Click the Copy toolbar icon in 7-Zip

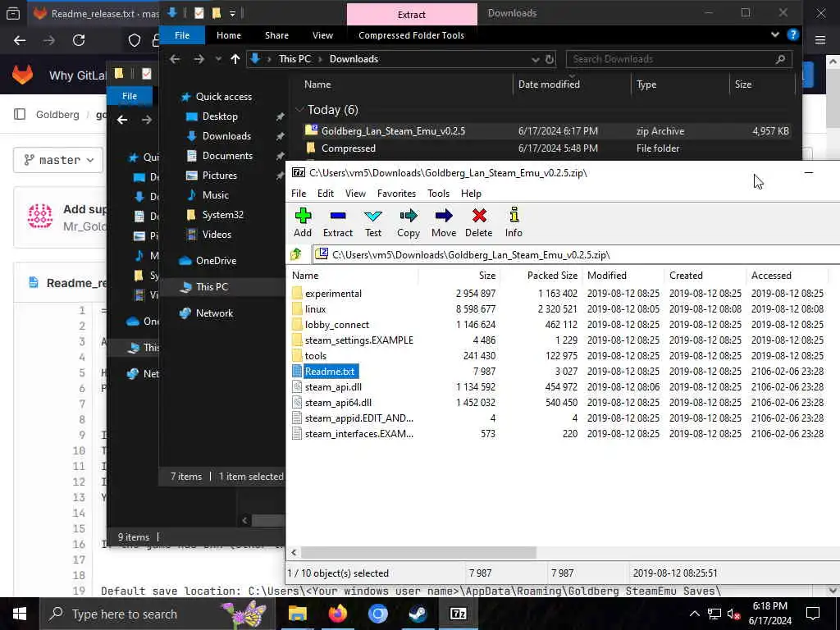point(409,223)
